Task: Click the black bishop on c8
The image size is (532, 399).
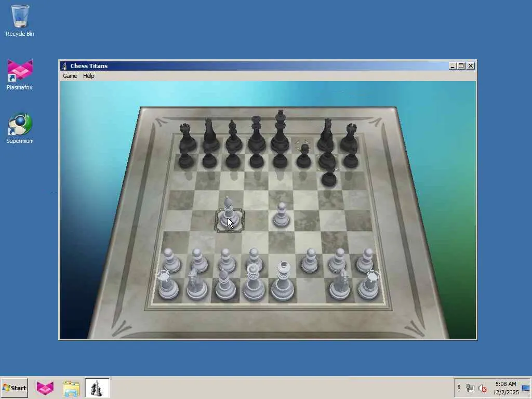Action: [x=233, y=137]
